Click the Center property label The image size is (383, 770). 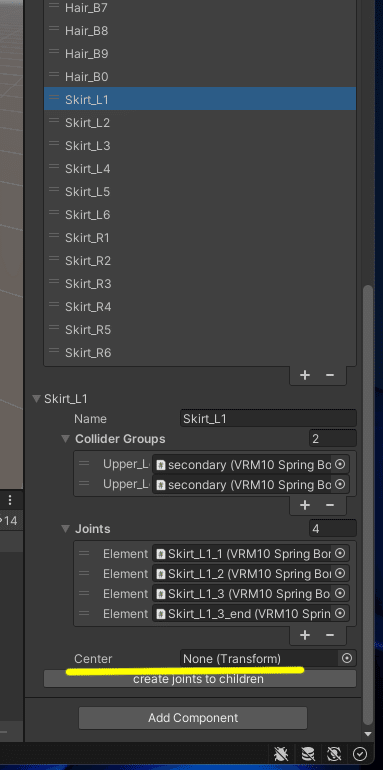point(93,659)
